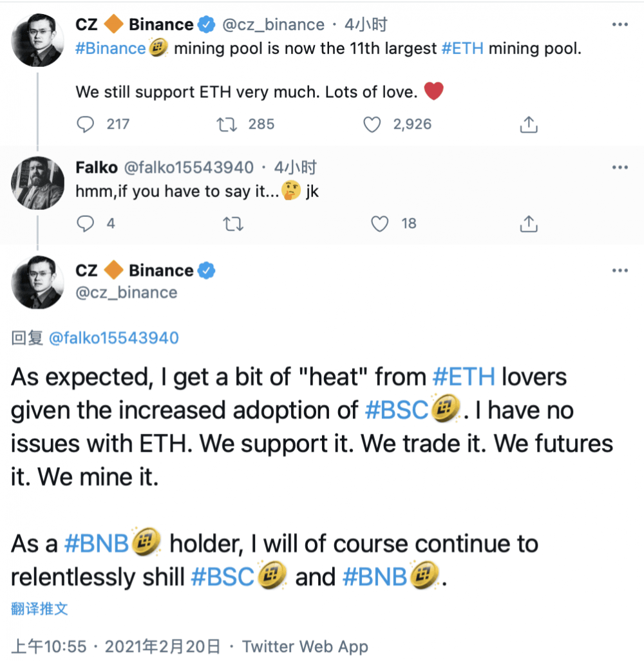The width and height of the screenshot is (644, 661).
Task: Open the #Binance hashtag link
Action: click(x=111, y=49)
